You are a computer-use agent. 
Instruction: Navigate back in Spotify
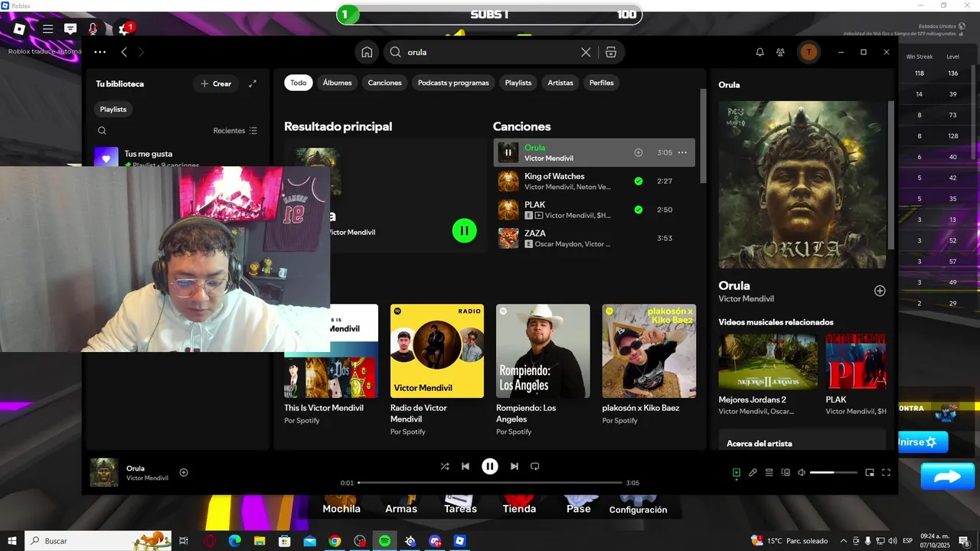tap(124, 52)
